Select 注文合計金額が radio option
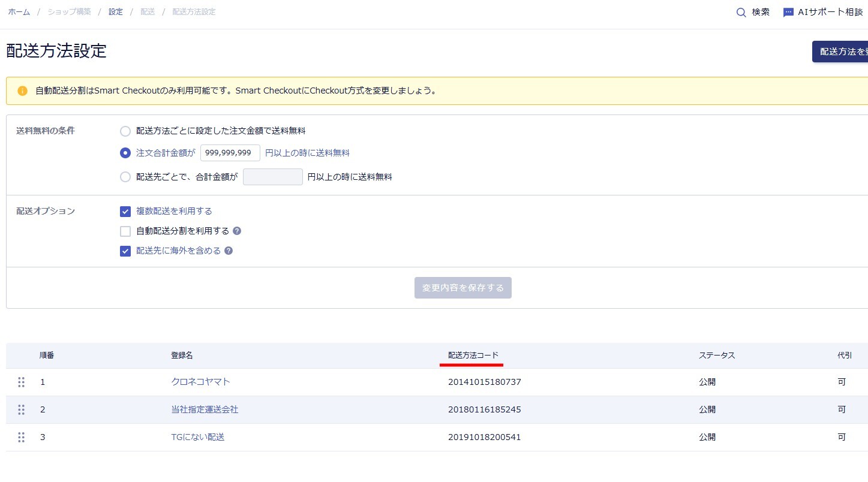 tap(125, 153)
